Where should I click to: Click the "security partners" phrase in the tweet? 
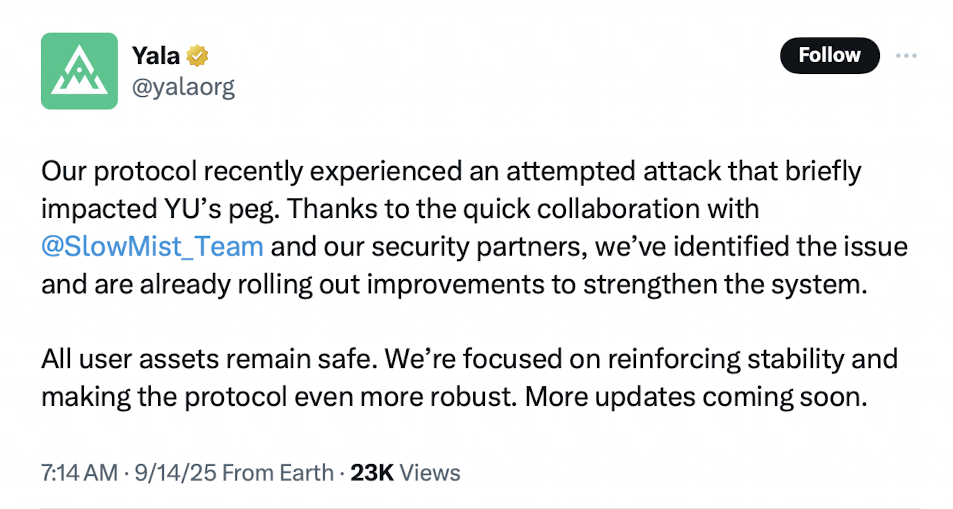pyautogui.click(x=479, y=247)
